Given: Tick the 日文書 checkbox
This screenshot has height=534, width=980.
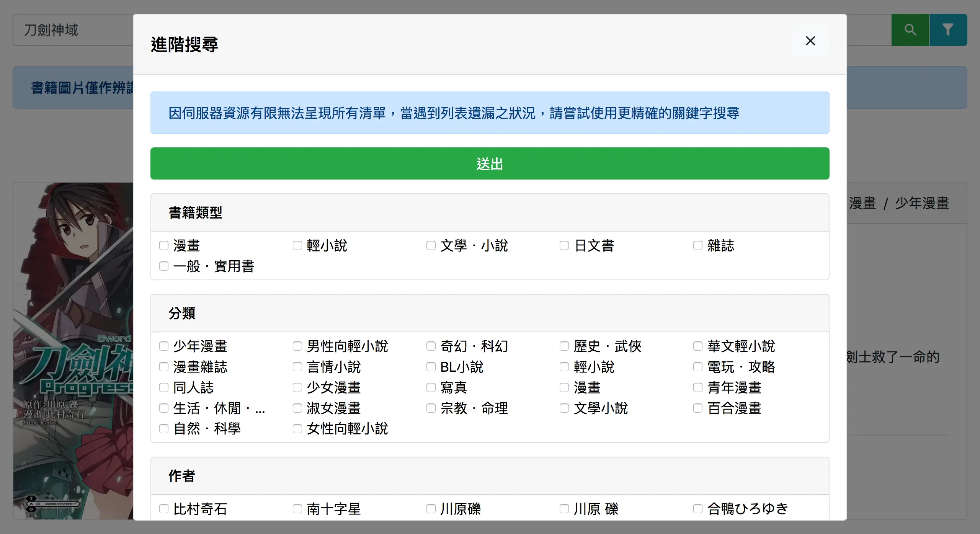Looking at the screenshot, I should 564,245.
